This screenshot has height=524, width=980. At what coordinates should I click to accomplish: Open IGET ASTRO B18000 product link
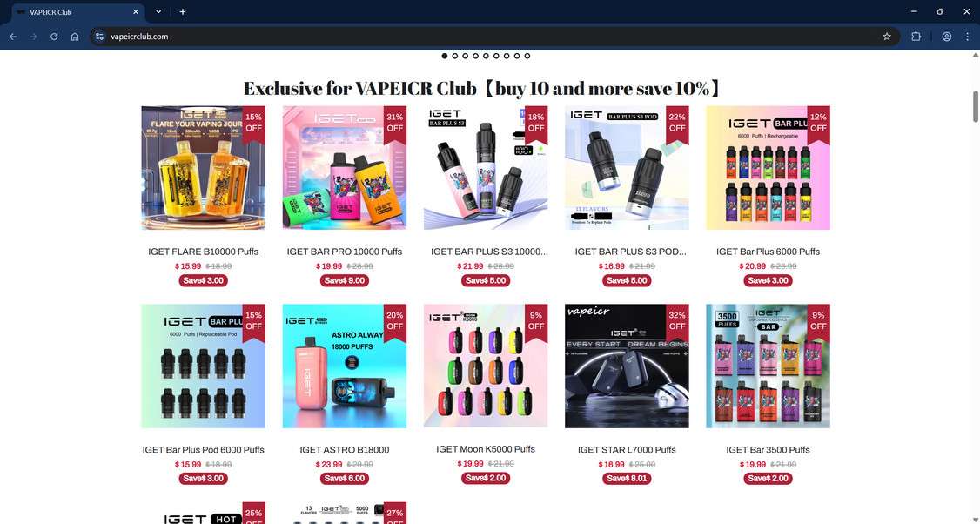(345, 450)
